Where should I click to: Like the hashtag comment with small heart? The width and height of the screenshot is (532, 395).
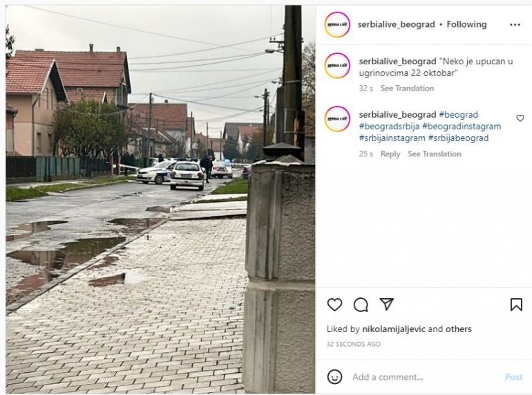(520, 118)
